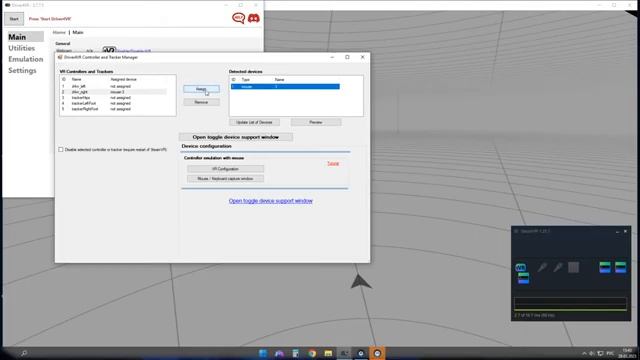Click the Home breadcrumb link
The width and height of the screenshot is (640, 360).
click(59, 32)
